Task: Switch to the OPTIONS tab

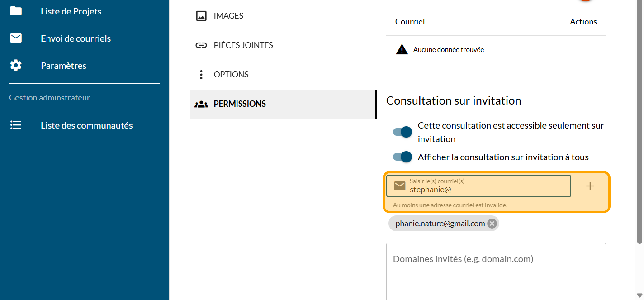Action: (231, 75)
